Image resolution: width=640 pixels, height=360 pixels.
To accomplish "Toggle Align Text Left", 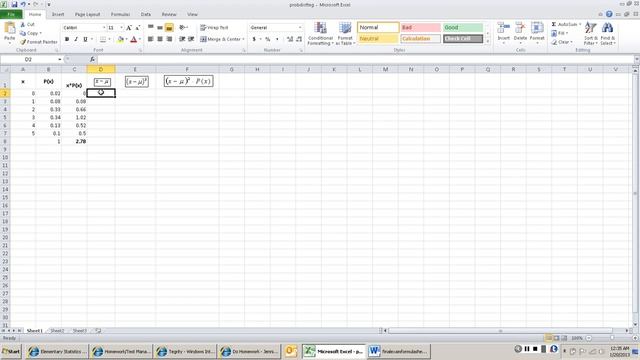I will pyautogui.click(x=151, y=39).
